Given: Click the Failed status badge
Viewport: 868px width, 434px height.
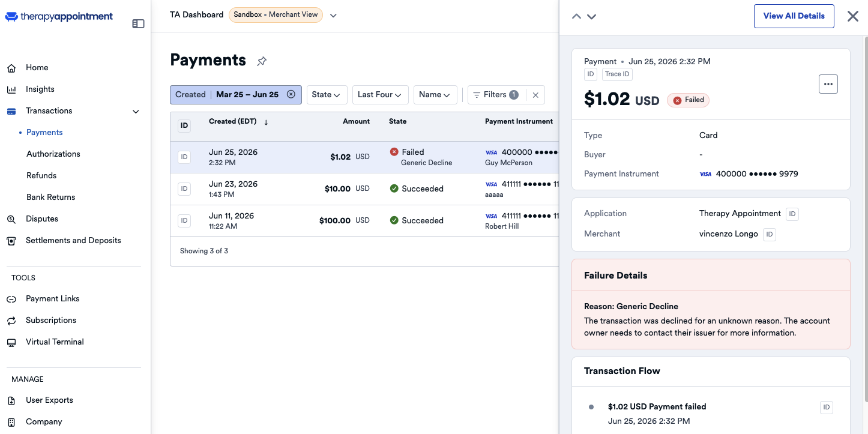Looking at the screenshot, I should [688, 100].
